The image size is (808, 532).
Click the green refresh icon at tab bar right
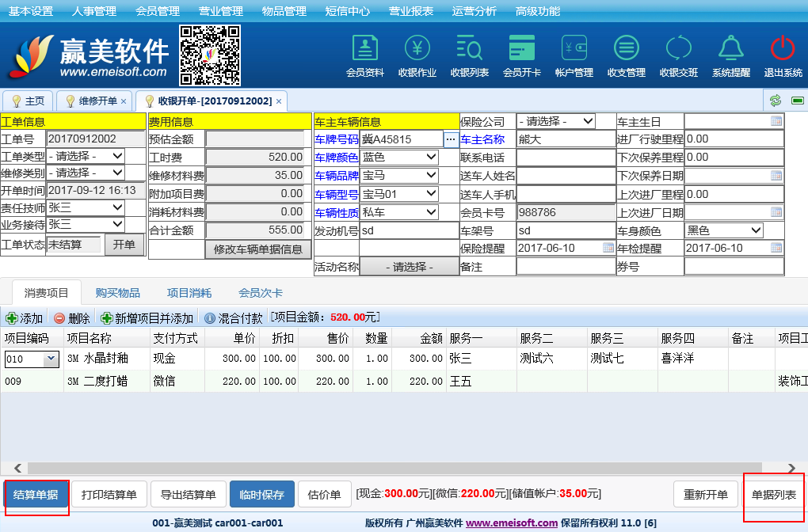coord(776,101)
